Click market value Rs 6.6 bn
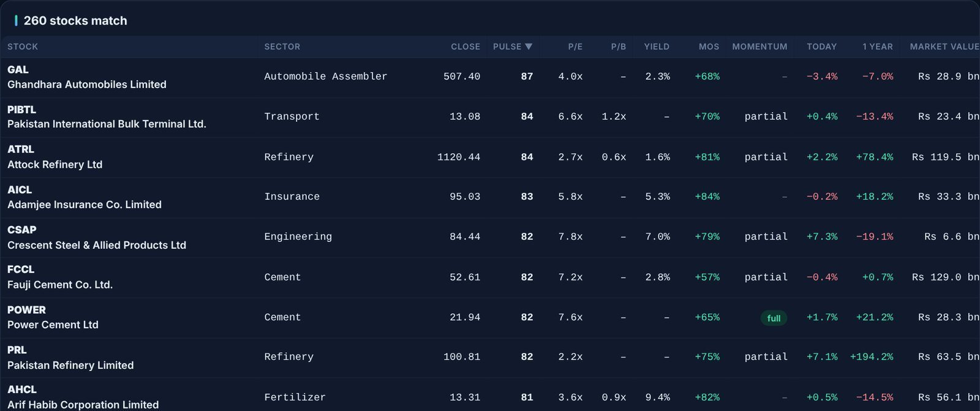The width and height of the screenshot is (980, 411). 951,236
